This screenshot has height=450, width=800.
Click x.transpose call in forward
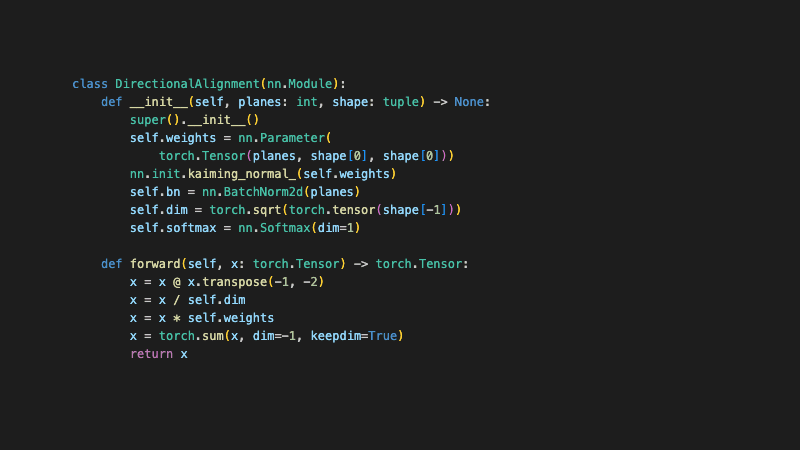pos(227,282)
